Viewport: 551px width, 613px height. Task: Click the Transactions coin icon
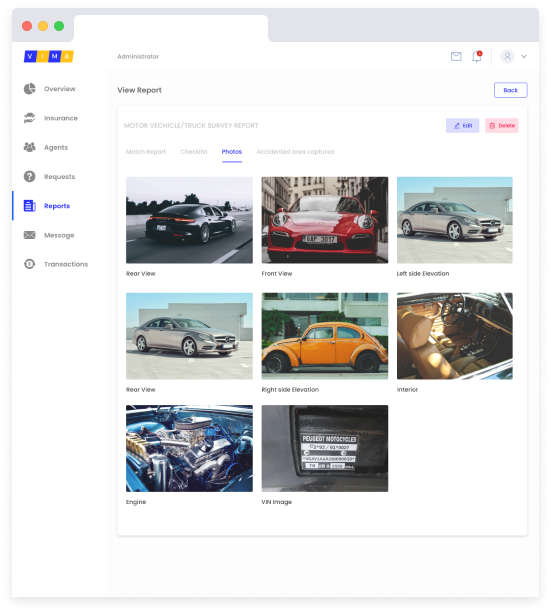coord(29,264)
